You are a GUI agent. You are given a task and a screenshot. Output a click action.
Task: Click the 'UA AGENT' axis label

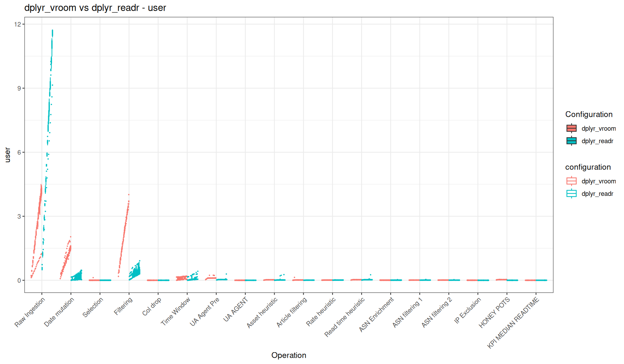pyautogui.click(x=235, y=310)
